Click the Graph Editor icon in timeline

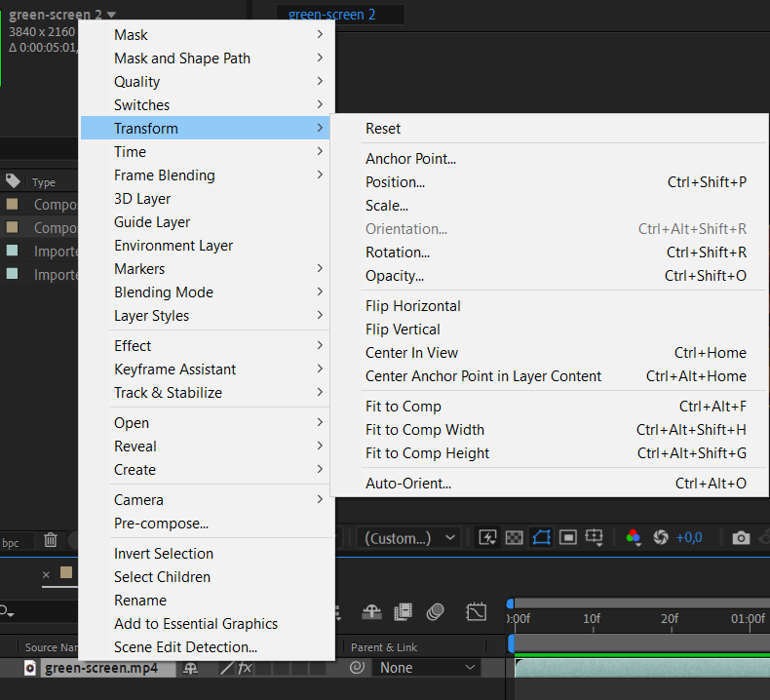pyautogui.click(x=476, y=612)
